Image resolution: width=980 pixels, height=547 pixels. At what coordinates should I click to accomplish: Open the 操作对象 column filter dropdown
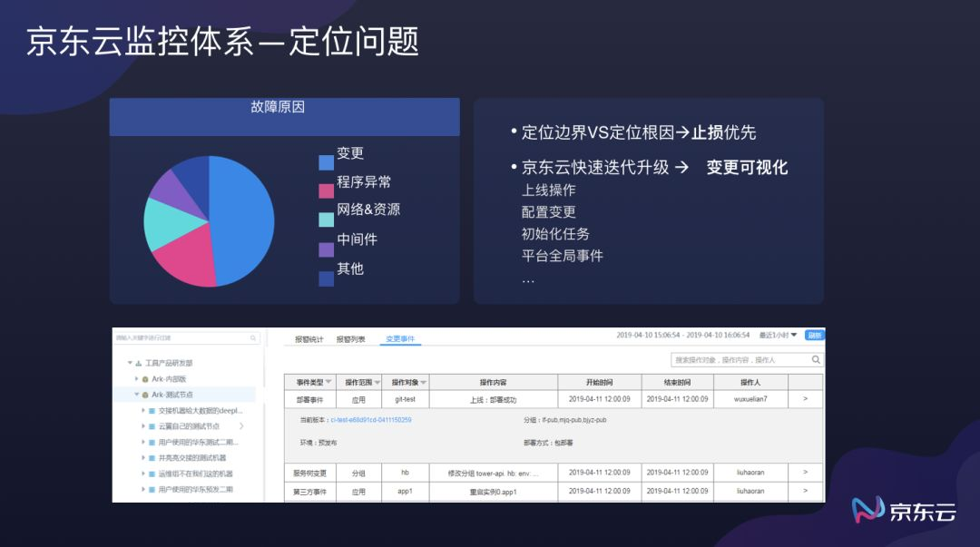coord(424,383)
